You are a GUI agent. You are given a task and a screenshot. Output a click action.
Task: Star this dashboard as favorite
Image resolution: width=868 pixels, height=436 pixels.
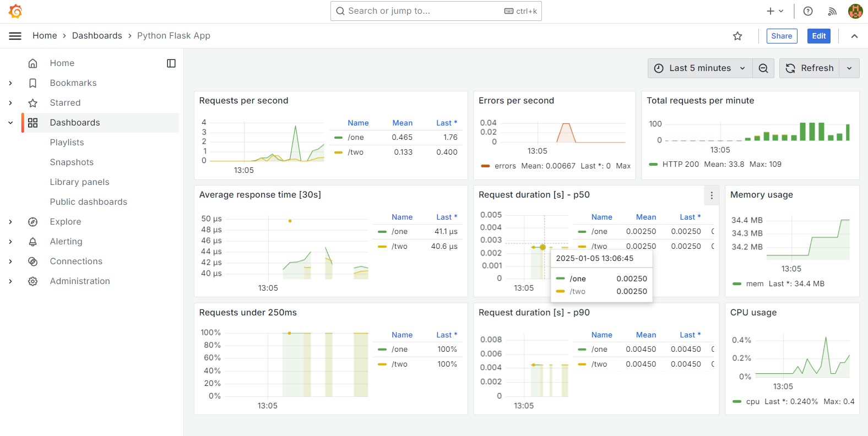[737, 36]
